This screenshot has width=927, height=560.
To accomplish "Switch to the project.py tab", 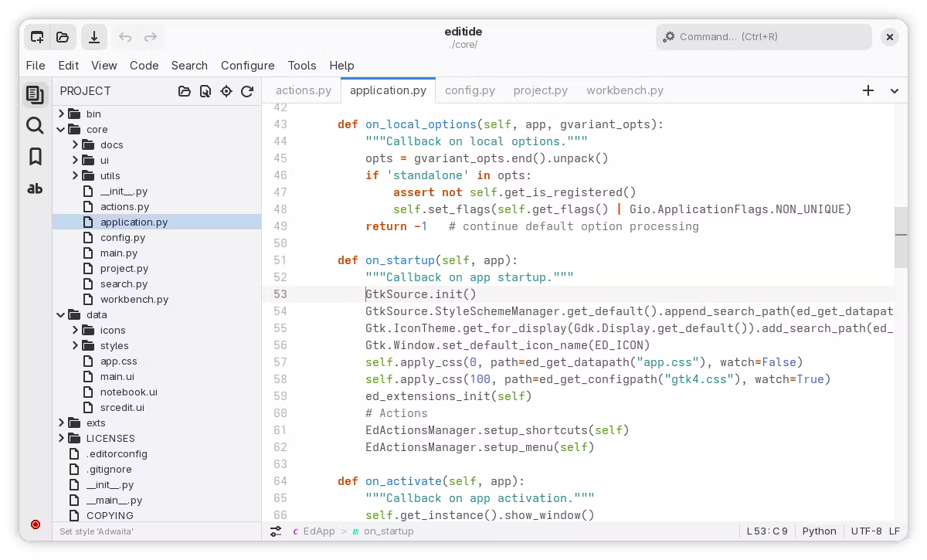I will [541, 90].
